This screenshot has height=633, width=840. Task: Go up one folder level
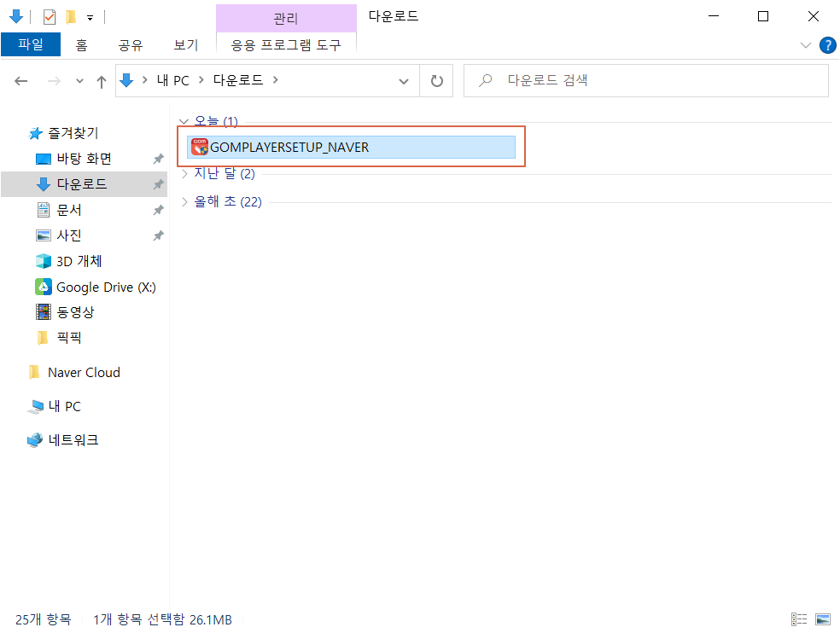102,81
